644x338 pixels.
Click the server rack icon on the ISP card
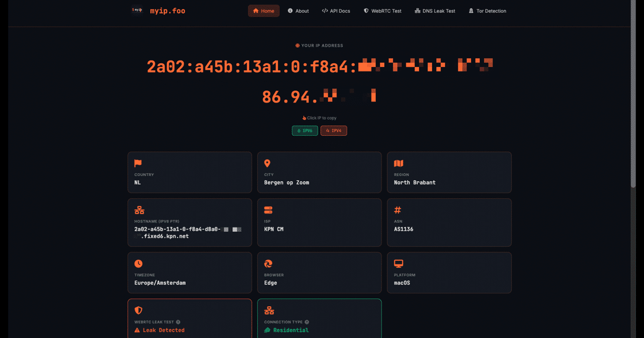[268, 210]
